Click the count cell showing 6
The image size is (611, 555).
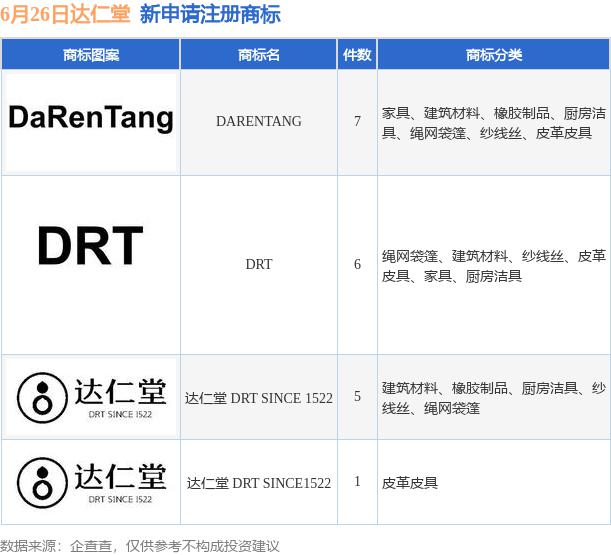coord(357,265)
